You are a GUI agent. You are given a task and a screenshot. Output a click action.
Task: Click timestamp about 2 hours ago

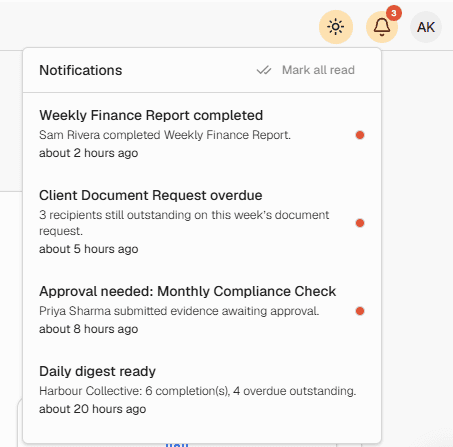pyautogui.click(x=88, y=153)
